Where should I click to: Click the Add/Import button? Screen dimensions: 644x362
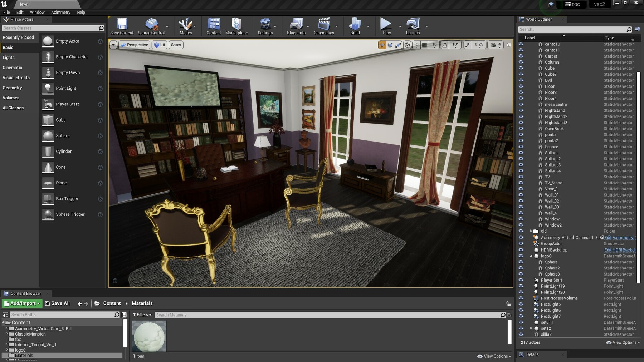tap(21, 303)
